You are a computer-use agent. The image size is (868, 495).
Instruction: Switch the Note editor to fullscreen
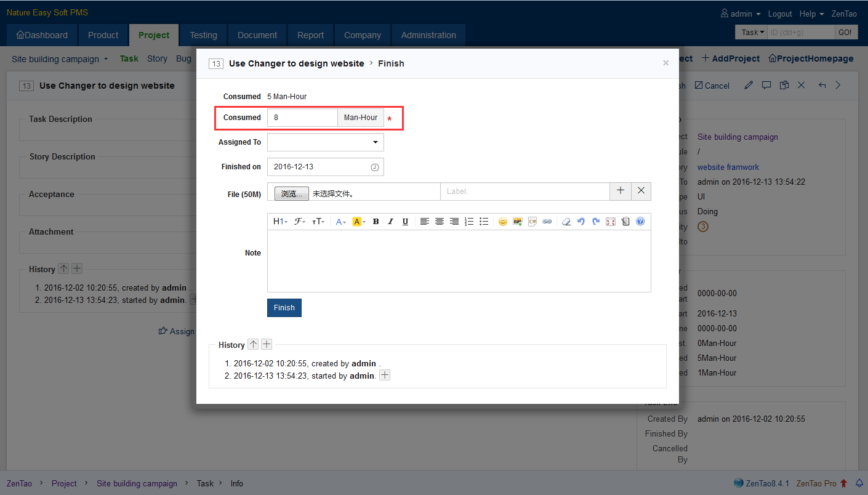(x=611, y=222)
